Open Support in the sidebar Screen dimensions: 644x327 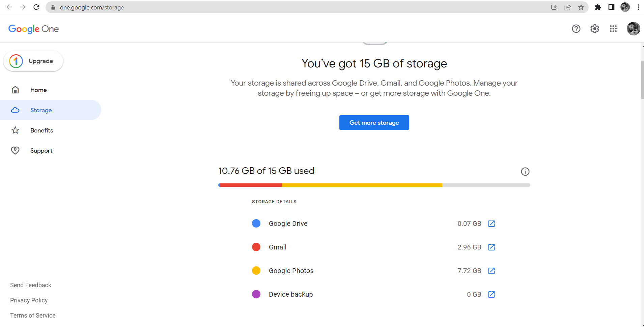click(41, 151)
